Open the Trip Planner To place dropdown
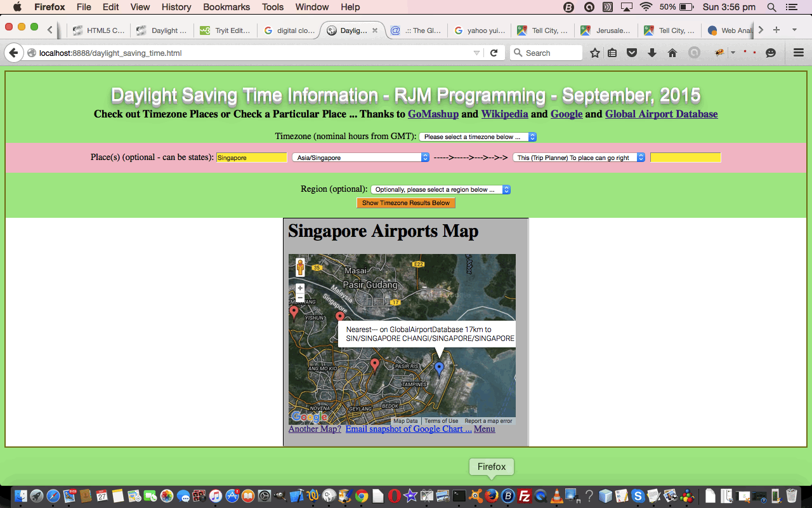Image resolution: width=812 pixels, height=508 pixels. pyautogui.click(x=579, y=157)
